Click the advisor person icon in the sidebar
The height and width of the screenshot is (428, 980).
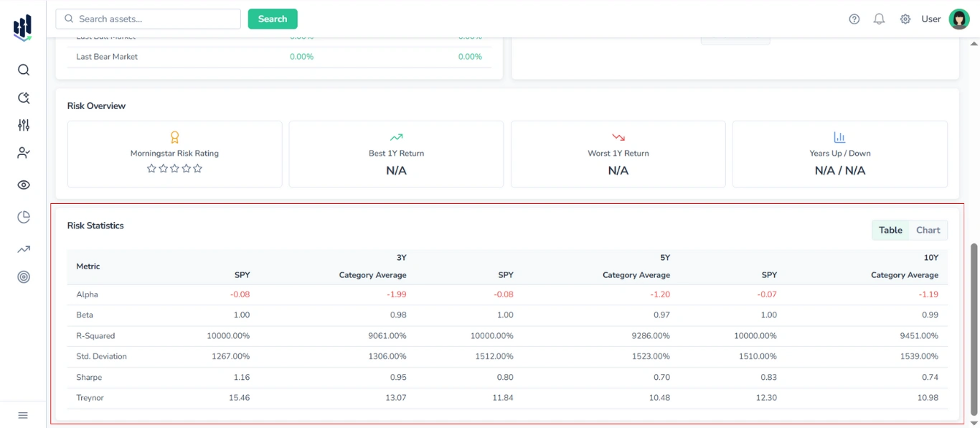coord(23,152)
